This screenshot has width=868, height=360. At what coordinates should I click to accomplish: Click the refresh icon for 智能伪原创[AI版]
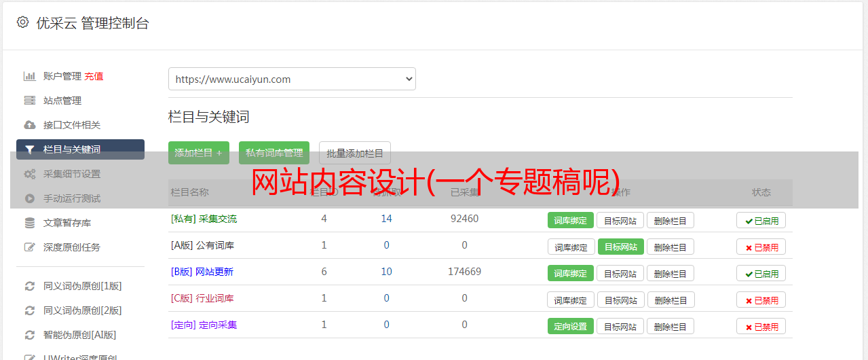click(29, 335)
